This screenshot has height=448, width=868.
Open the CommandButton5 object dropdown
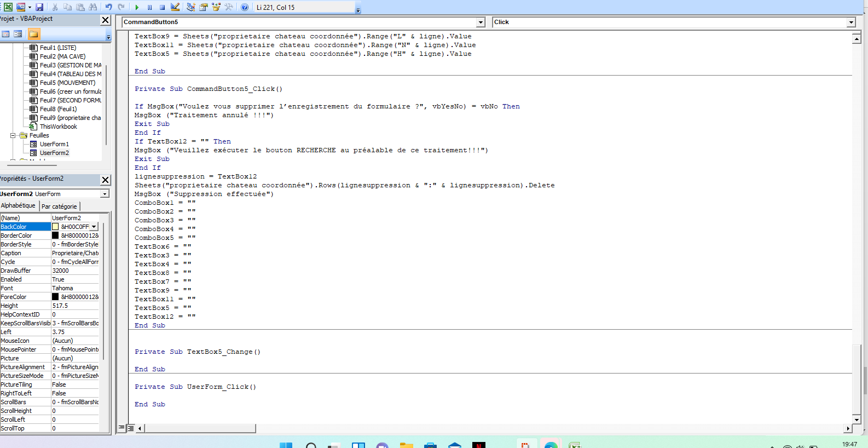coord(481,22)
